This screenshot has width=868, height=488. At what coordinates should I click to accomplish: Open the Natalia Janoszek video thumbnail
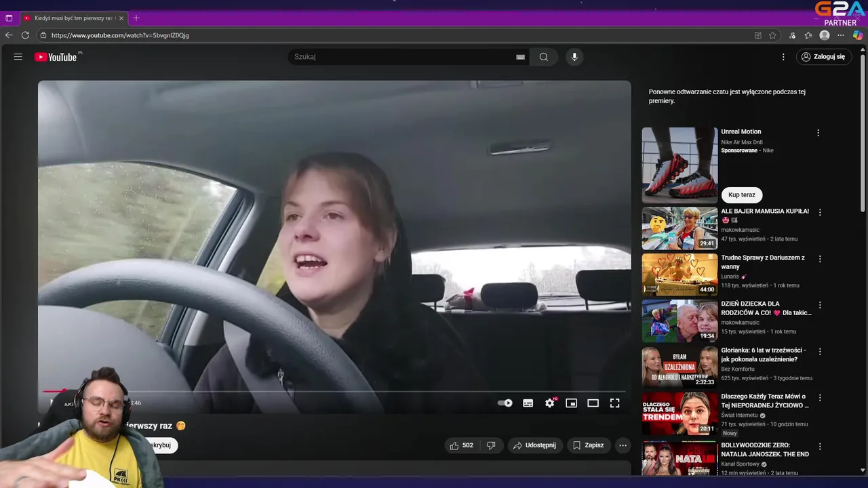tap(679, 457)
